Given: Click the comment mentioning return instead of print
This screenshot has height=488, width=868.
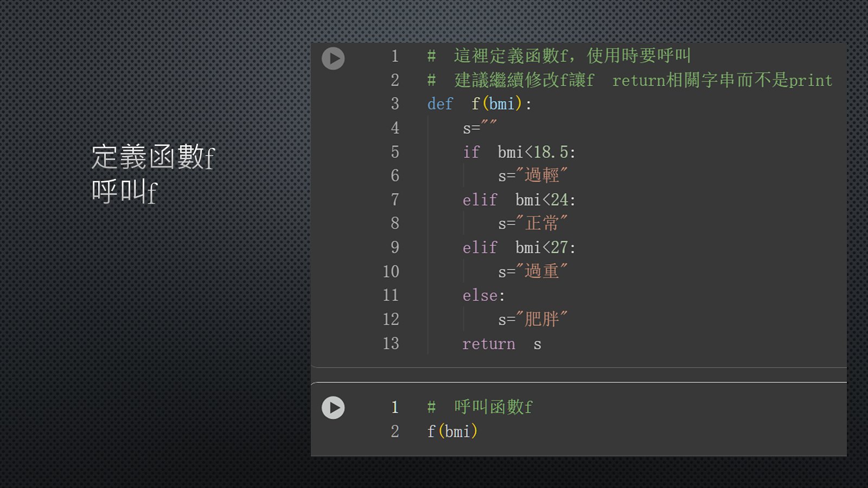Looking at the screenshot, I should (x=629, y=80).
